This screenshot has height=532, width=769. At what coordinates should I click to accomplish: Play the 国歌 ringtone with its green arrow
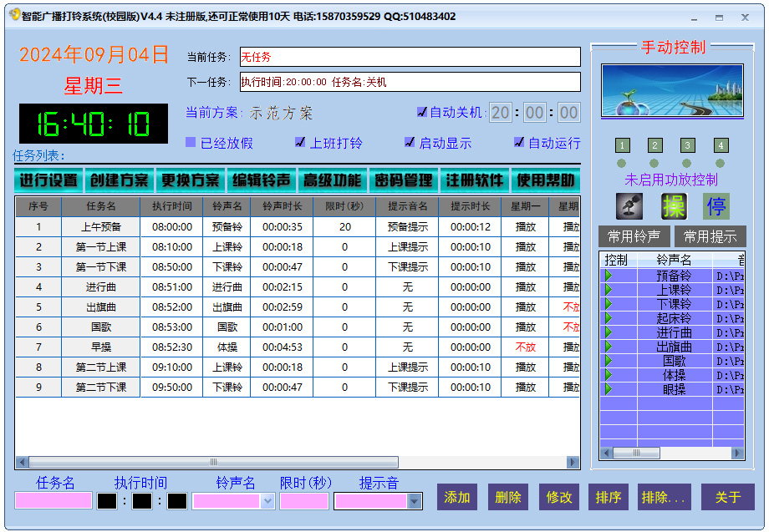[609, 361]
